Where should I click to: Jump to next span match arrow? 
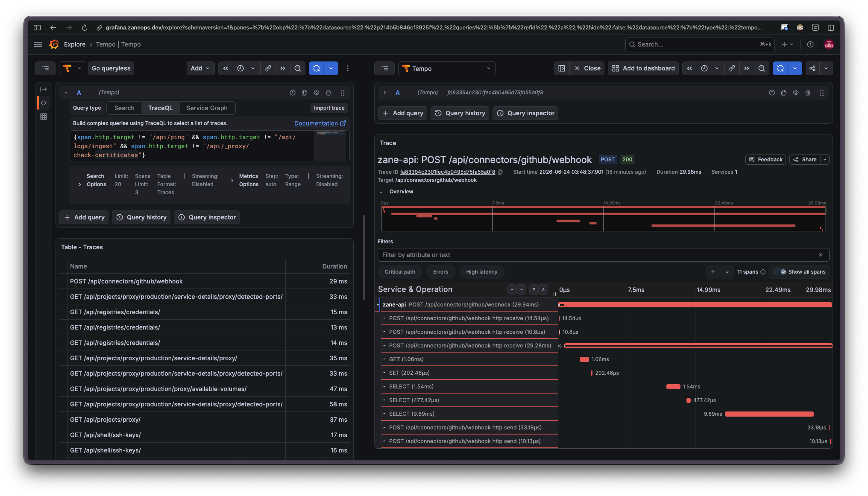[727, 272]
